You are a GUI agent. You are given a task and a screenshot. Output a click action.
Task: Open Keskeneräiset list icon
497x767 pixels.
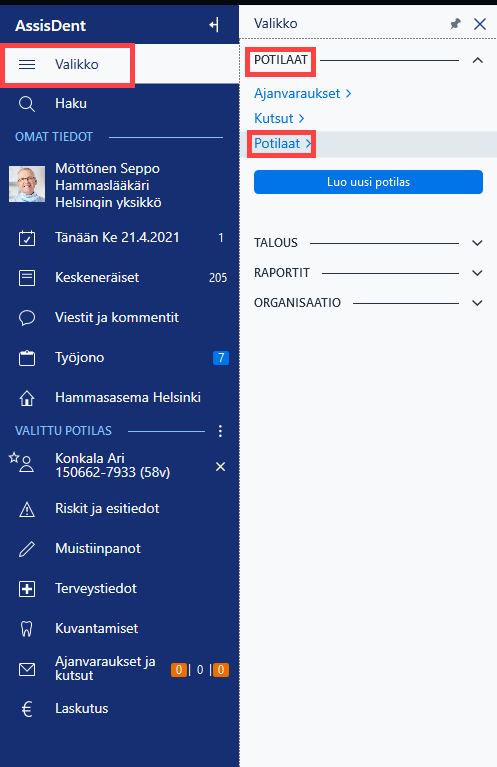[27, 278]
